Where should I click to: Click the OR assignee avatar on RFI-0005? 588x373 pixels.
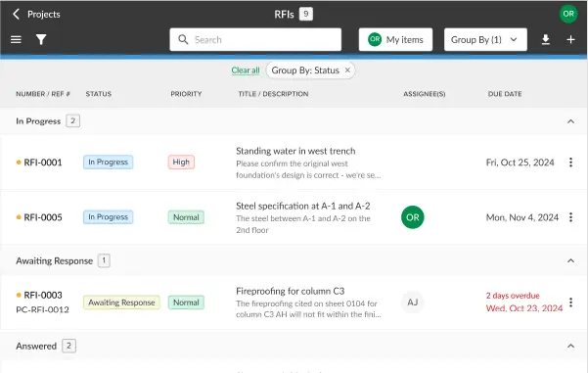pyautogui.click(x=413, y=217)
